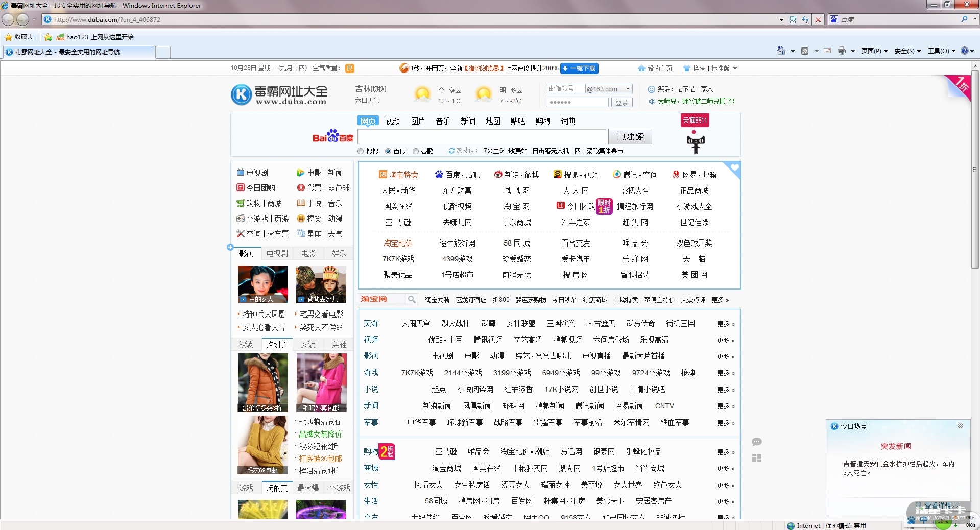The width and height of the screenshot is (980, 530).
Task: Click the IE Home toolbar icon
Action: click(781, 51)
